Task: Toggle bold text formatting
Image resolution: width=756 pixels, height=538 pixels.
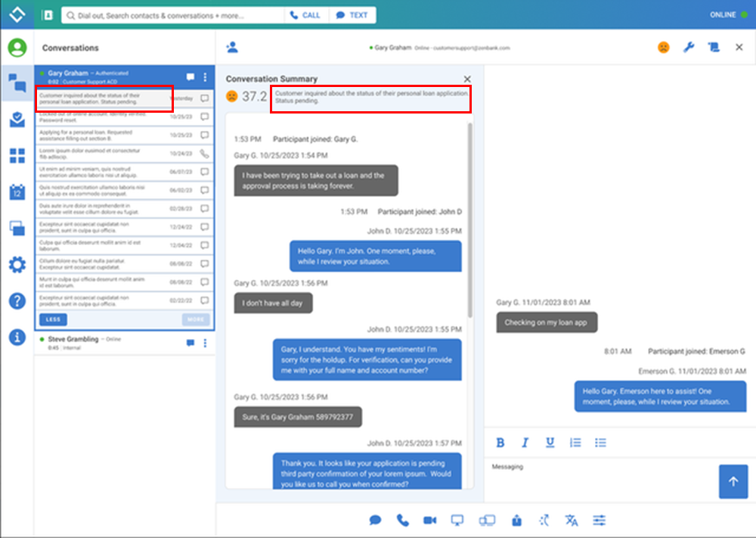Action: (500, 443)
